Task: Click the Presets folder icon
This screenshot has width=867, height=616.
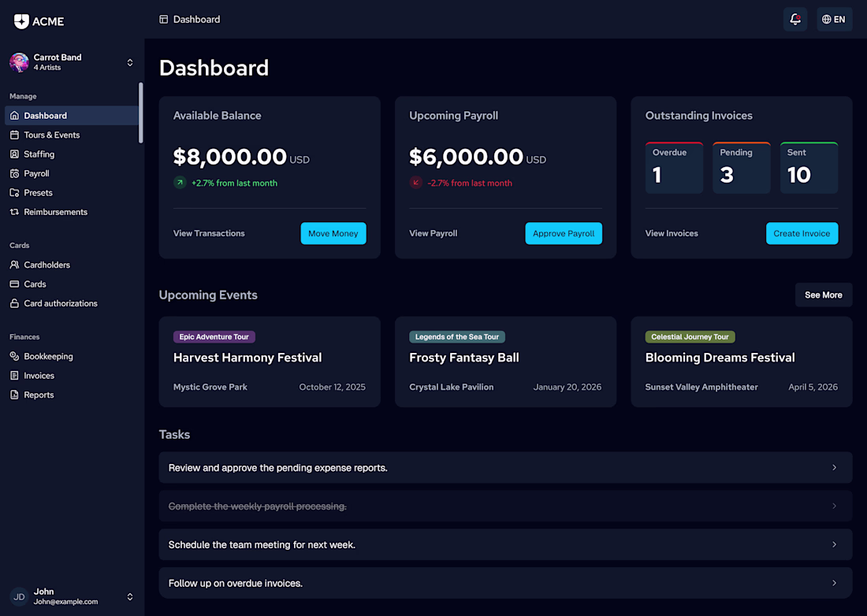Action: [14, 193]
